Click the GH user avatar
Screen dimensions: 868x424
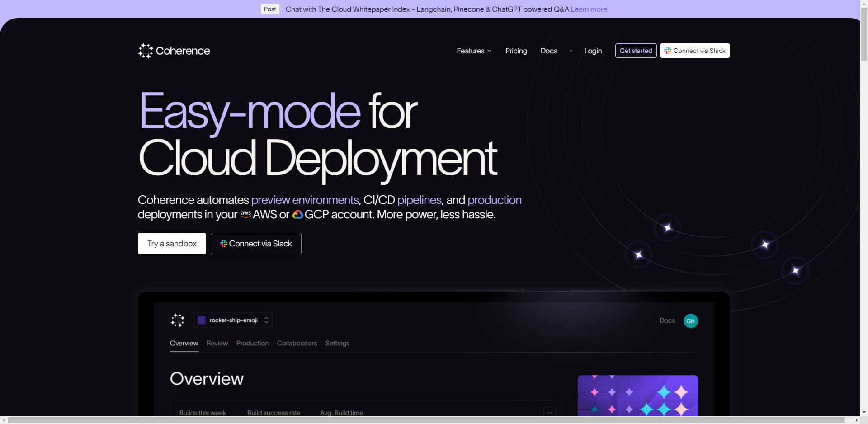point(690,321)
